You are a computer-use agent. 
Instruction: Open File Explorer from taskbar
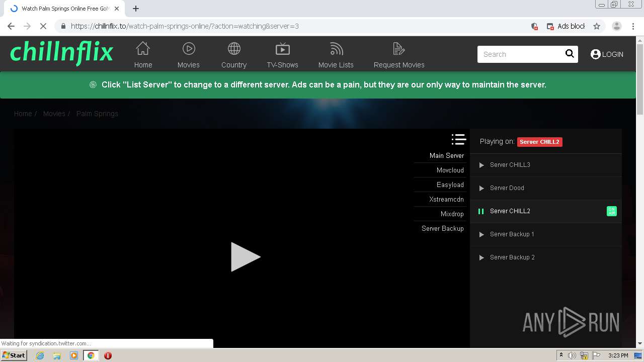[x=57, y=355]
